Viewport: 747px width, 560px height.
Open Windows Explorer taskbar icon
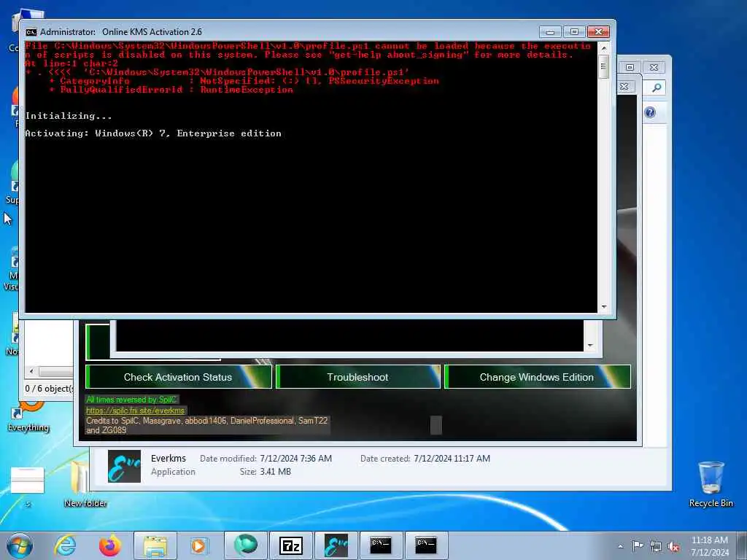155,545
